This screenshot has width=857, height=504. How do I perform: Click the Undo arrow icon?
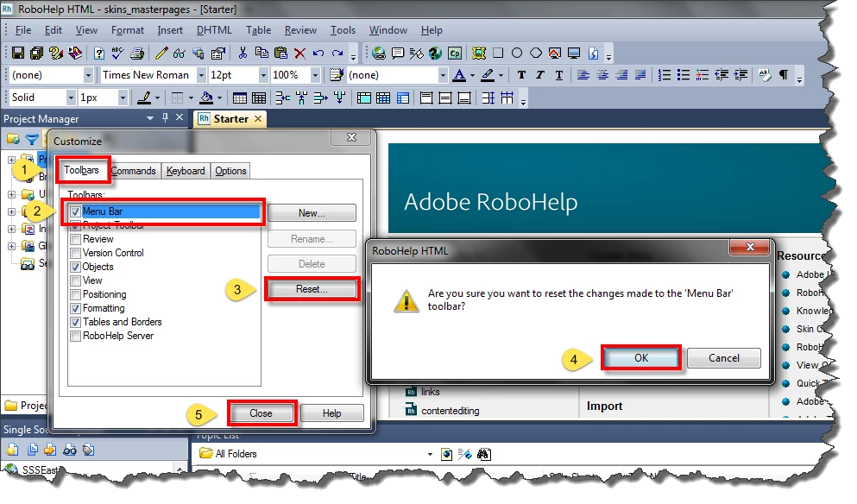click(318, 53)
